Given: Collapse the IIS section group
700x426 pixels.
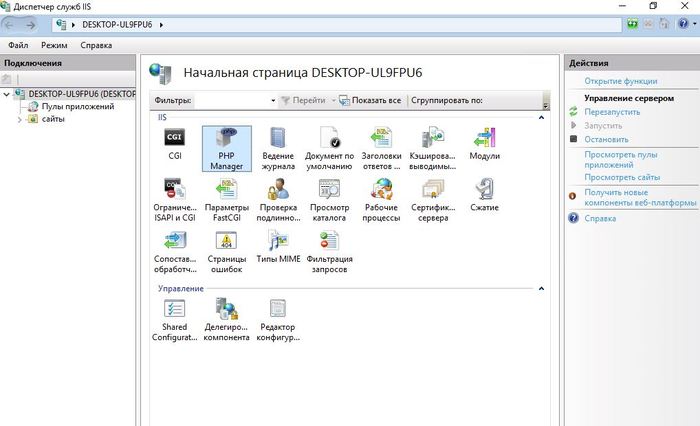Looking at the screenshot, I should (x=542, y=118).
